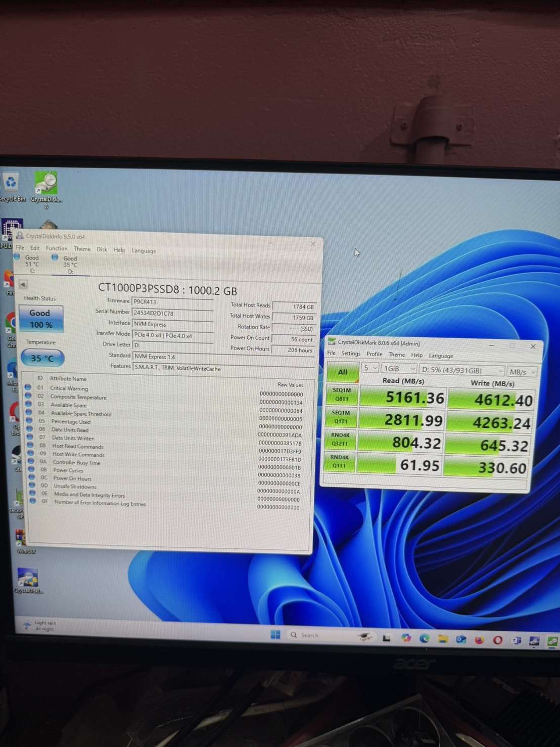
Task: Open File menu in CrystalDiskMark
Action: (x=331, y=353)
